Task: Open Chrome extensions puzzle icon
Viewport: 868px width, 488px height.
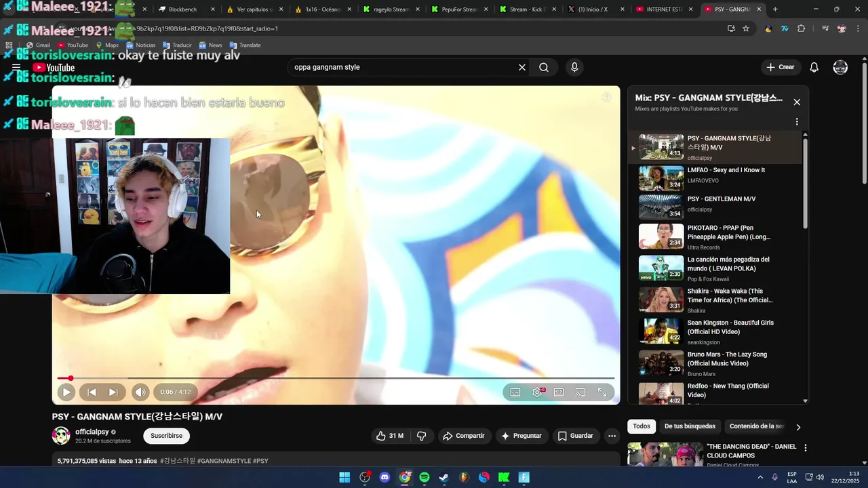Action: tap(801, 28)
